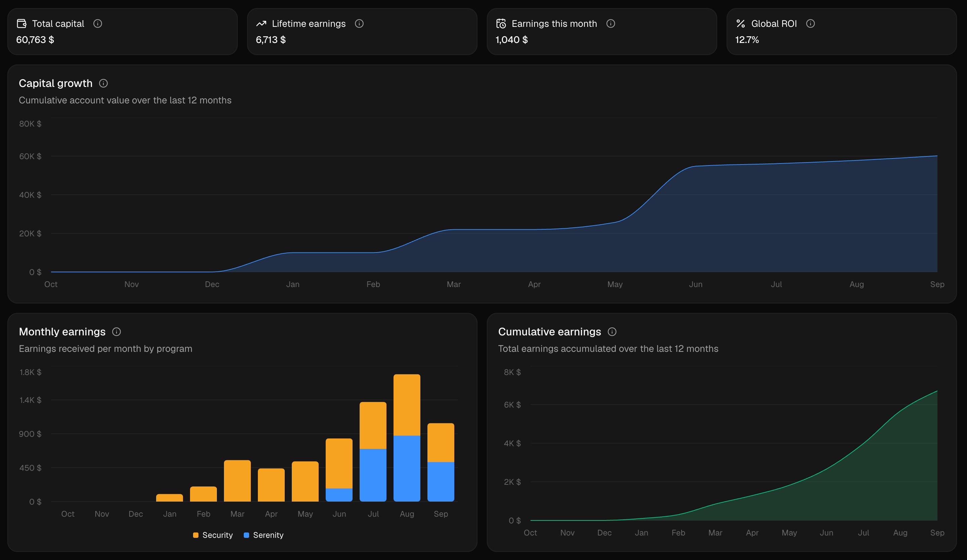The height and width of the screenshot is (560, 967).
Task: Click 'Cumulative account value over the last 12 months'
Action: click(125, 100)
